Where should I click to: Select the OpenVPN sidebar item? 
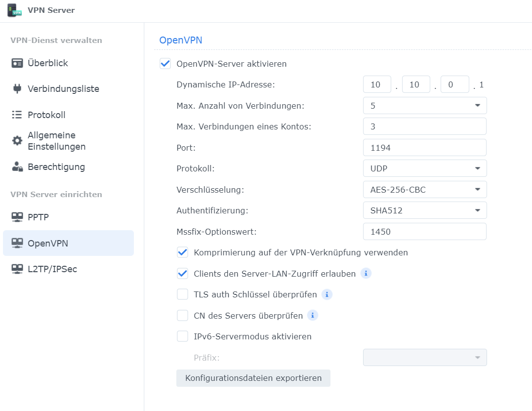(68, 243)
